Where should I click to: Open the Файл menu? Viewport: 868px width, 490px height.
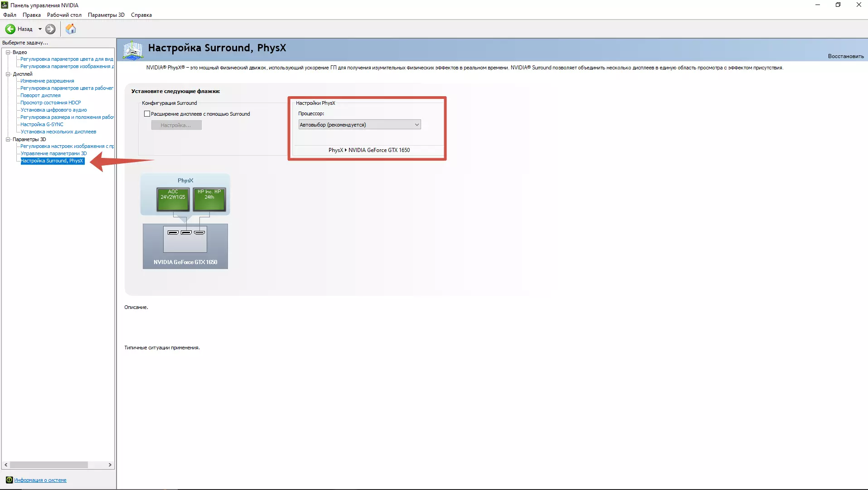10,15
